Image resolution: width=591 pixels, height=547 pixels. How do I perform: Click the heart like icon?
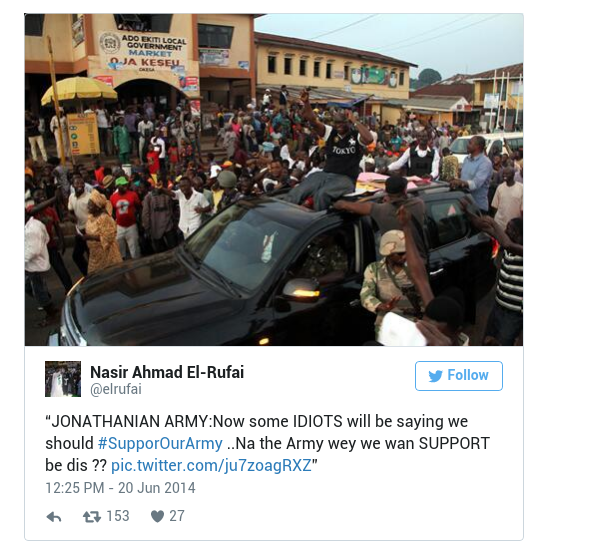157,516
